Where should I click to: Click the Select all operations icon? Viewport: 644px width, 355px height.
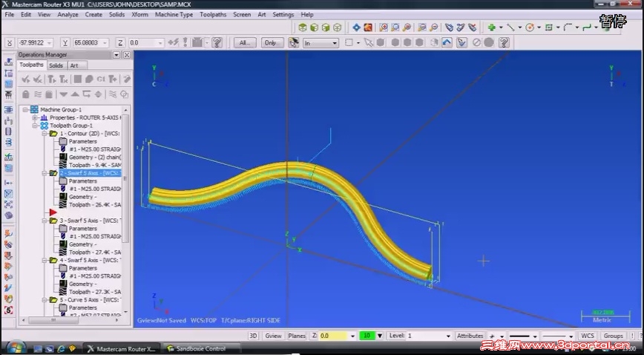click(25, 79)
